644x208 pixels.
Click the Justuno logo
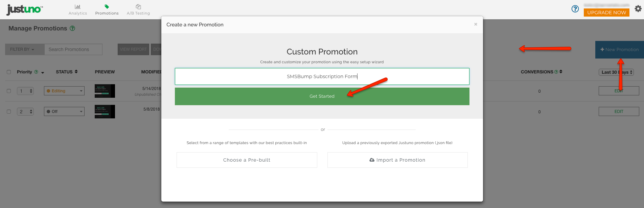(x=25, y=9)
